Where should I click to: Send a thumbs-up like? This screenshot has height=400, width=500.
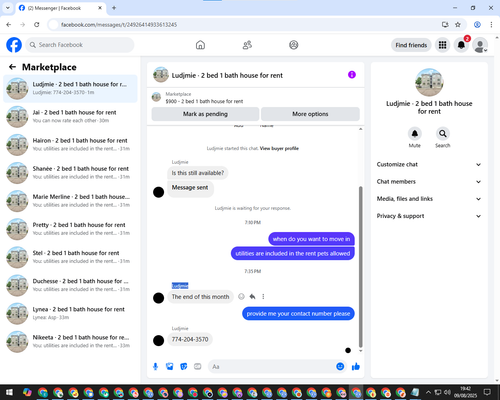point(356,367)
